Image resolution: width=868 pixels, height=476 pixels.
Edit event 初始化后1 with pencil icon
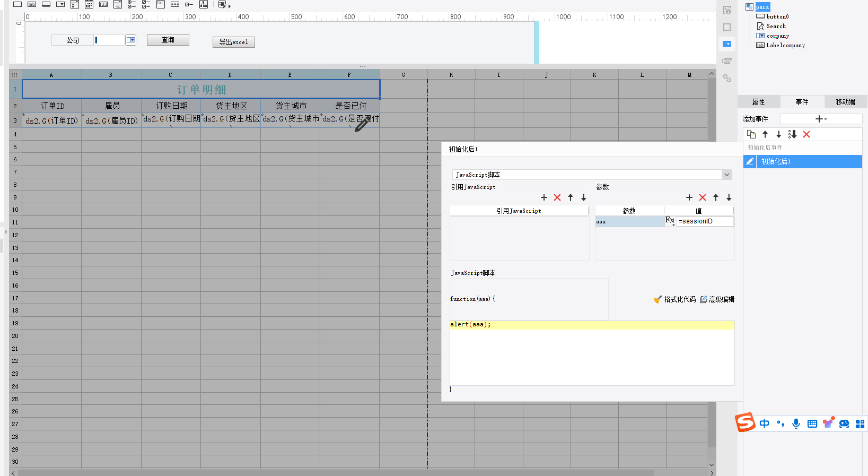point(750,161)
